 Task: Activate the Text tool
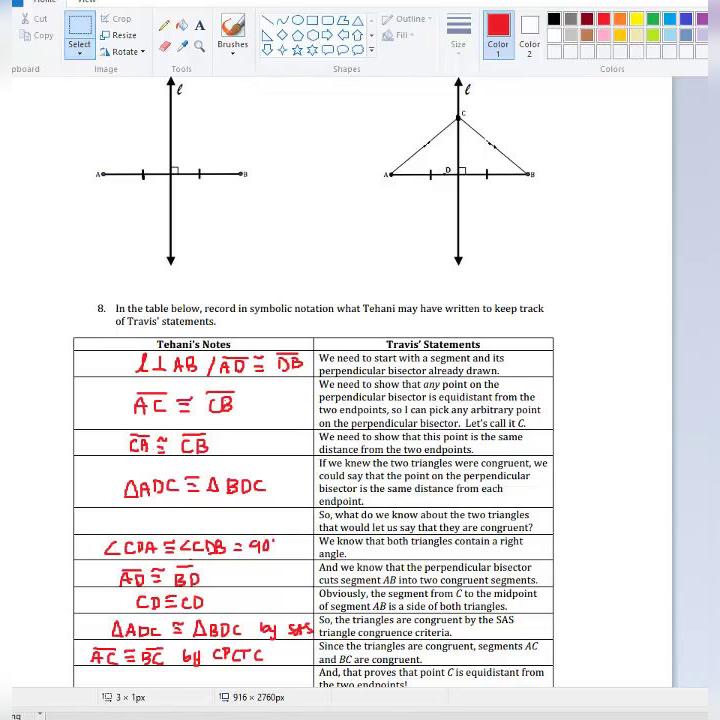coord(200,25)
